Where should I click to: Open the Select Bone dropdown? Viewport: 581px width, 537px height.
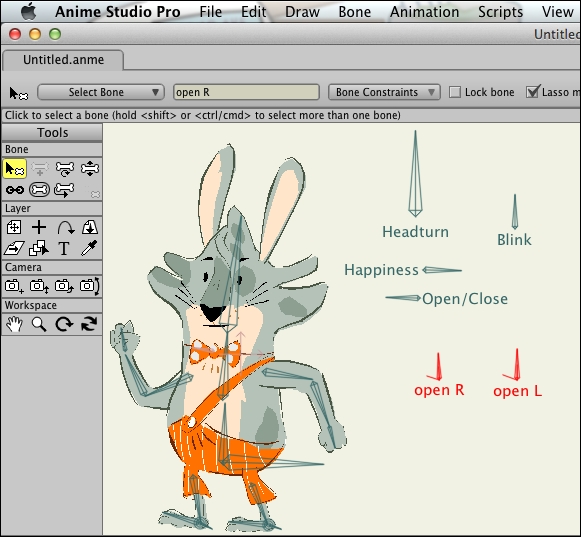[100, 92]
